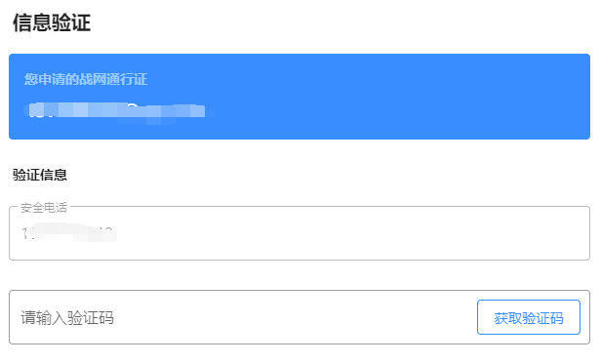Viewport: 601px width, 364px height.
Task: Click empty area inside the 安全电话 box
Action: pyautogui.click(x=345, y=234)
